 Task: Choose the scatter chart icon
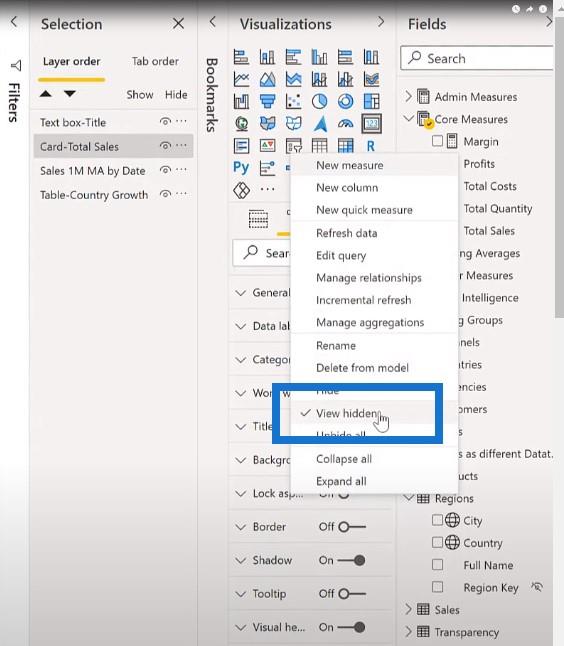[x=293, y=101]
